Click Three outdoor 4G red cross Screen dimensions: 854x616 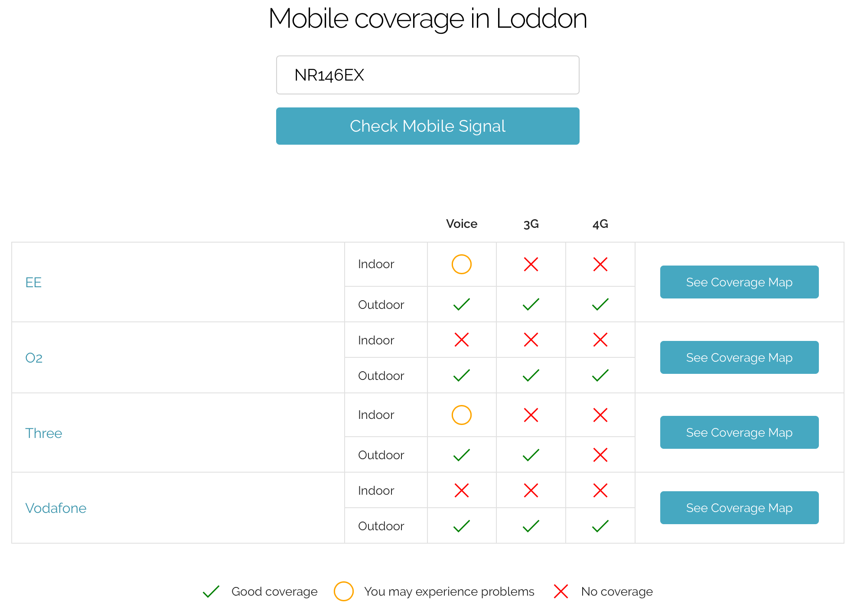point(600,455)
